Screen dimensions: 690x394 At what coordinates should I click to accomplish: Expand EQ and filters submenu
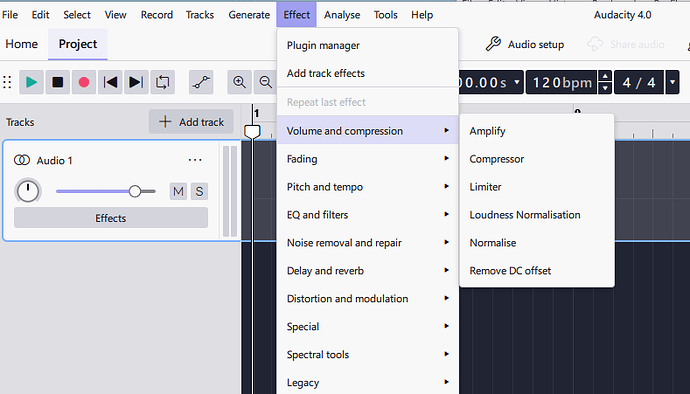[x=367, y=214]
